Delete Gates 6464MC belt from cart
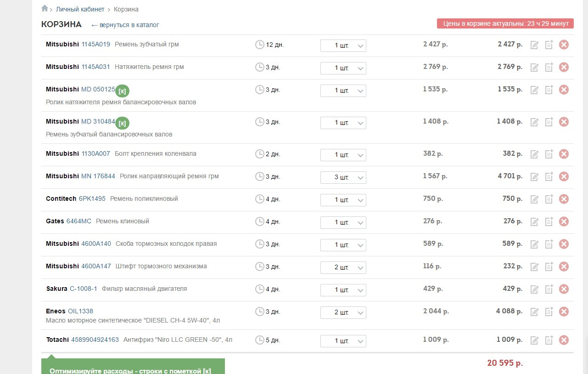Screen dimensions: 588x374 pyautogui.click(x=564, y=221)
